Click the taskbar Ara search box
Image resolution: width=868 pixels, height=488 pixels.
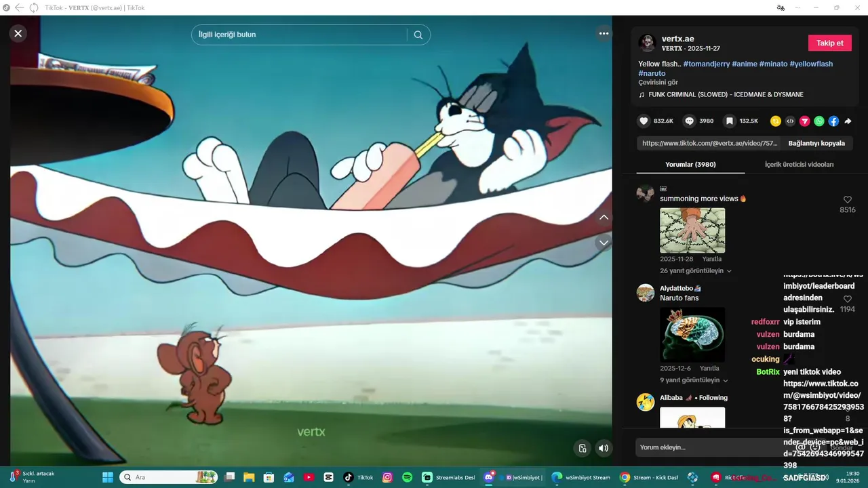tap(170, 477)
